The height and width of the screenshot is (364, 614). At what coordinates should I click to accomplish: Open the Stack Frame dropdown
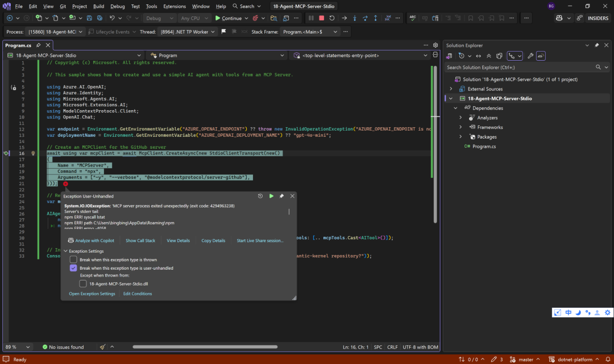[x=310, y=32]
